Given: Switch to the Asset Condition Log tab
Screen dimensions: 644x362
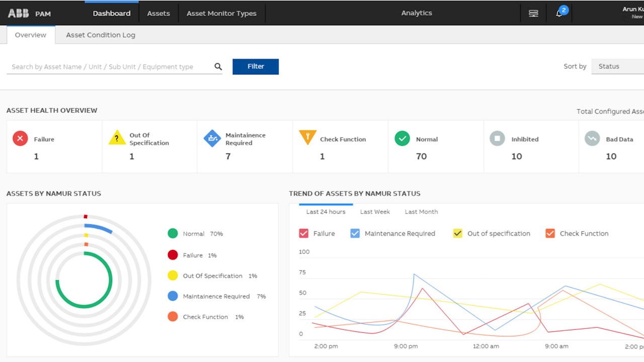Looking at the screenshot, I should [x=101, y=35].
